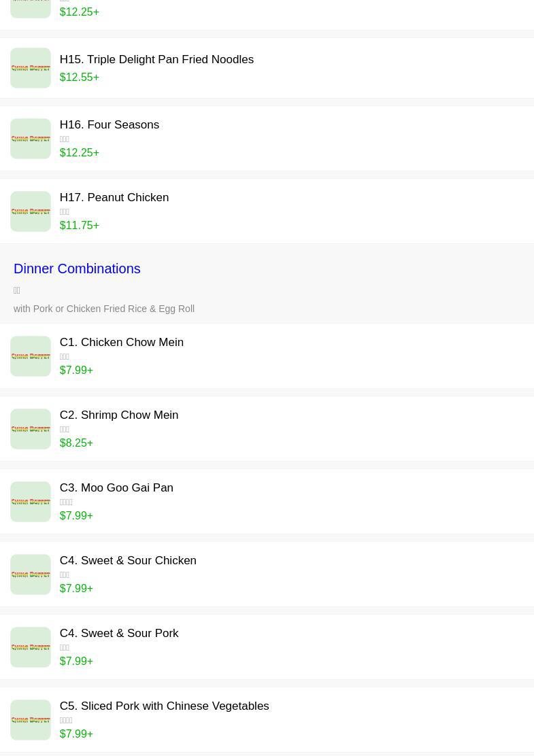Open H15. Triple Delight Pan Fried Noodles title
This screenshot has width=534, height=756.
pos(156,60)
